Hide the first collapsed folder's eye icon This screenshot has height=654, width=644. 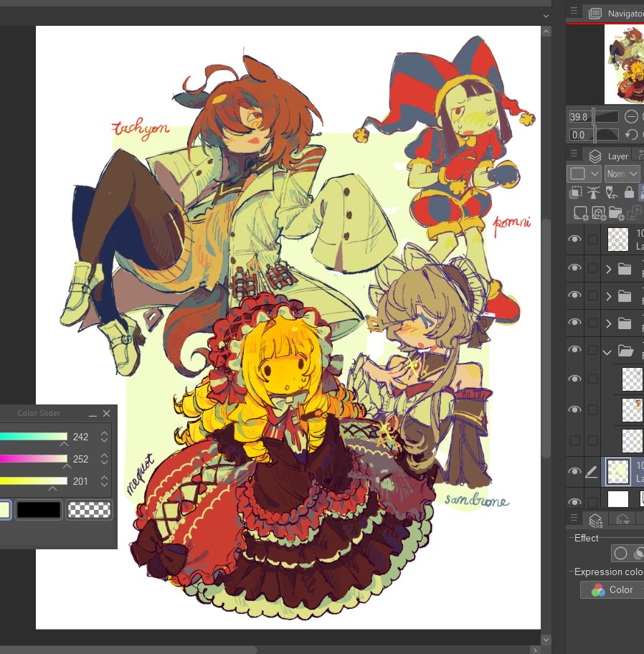pos(574,267)
